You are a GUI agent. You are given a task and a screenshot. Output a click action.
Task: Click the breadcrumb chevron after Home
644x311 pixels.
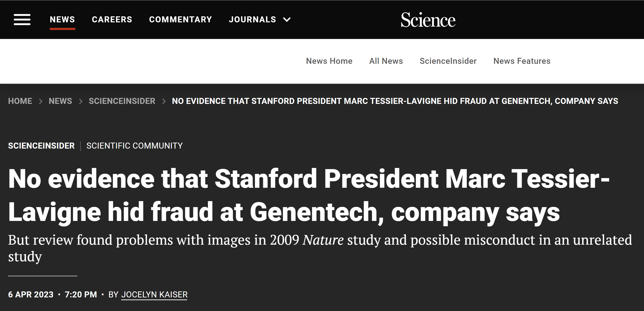click(41, 101)
